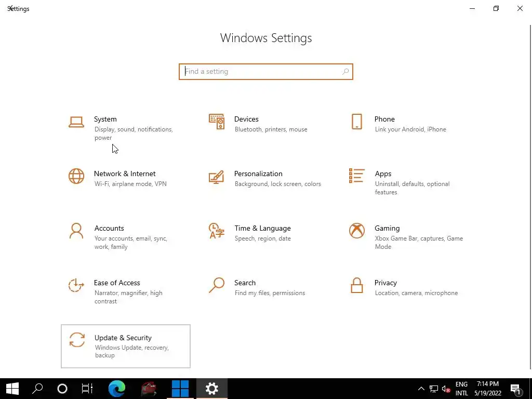This screenshot has height=399, width=532.
Task: Click 'Bluetooth, printers, mouse' description
Action: (271, 129)
